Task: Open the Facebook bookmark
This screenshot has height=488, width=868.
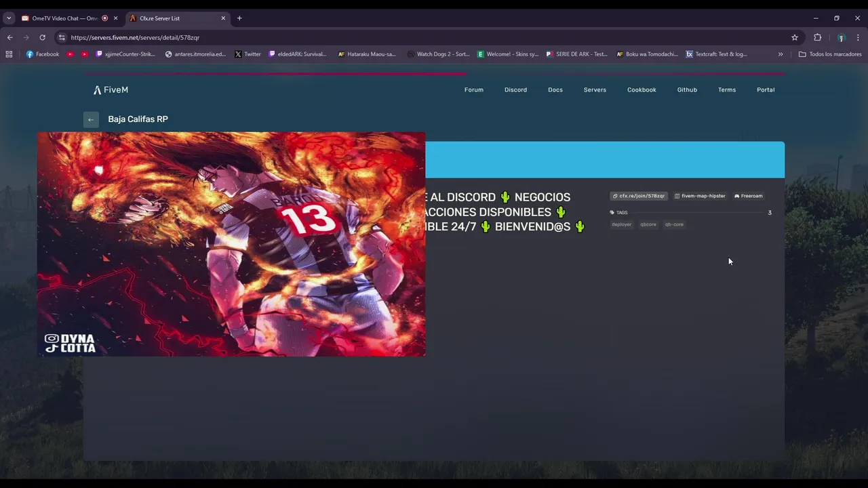Action: [43, 54]
